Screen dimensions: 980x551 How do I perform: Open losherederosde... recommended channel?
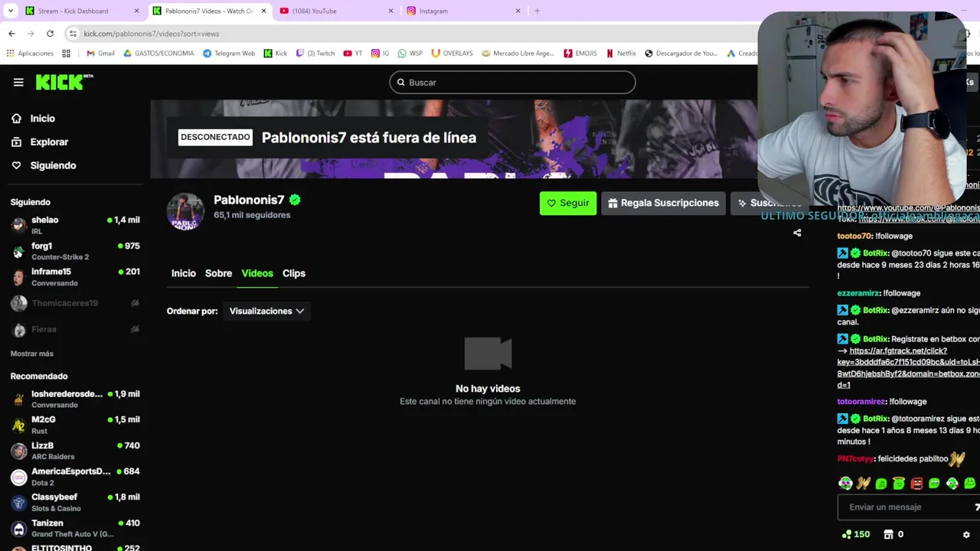pos(75,399)
